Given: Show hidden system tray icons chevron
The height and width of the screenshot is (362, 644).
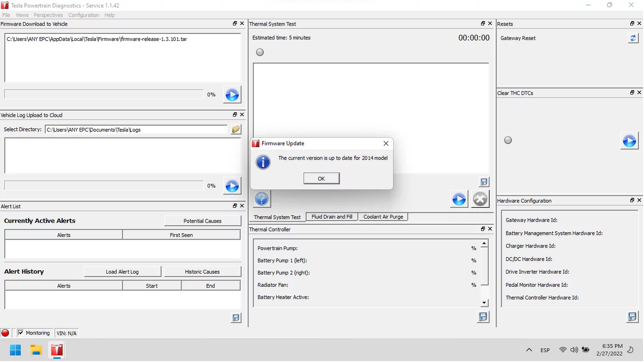Looking at the screenshot, I should coord(529,350).
